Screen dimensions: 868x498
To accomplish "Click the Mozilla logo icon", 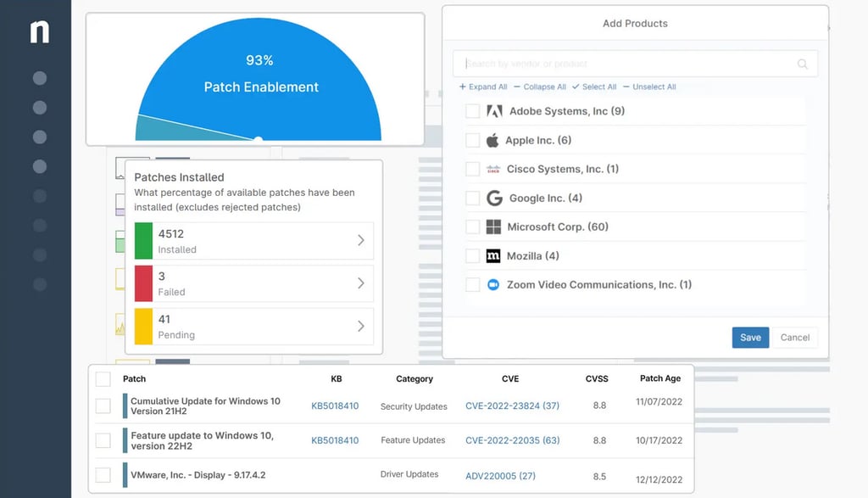I will [493, 255].
